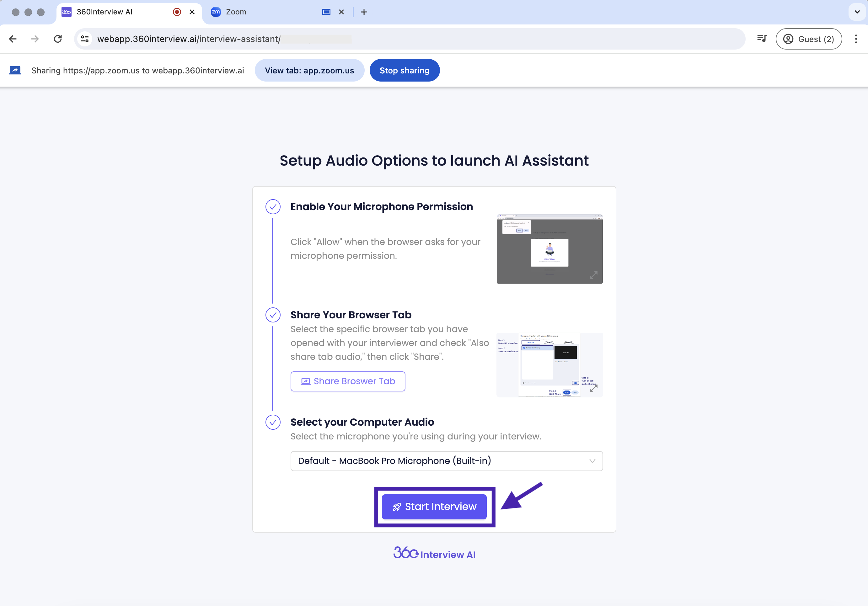Click the "Enable Your Microphone Permission" step title

[382, 207]
